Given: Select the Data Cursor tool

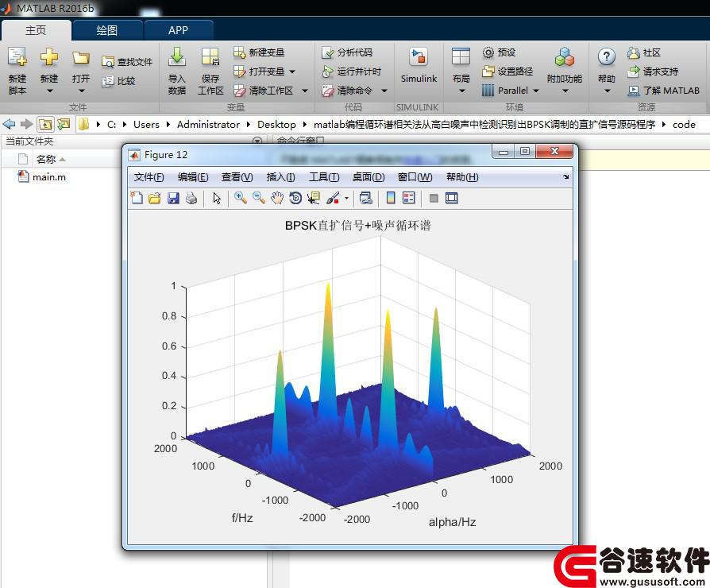Looking at the screenshot, I should click(x=314, y=198).
